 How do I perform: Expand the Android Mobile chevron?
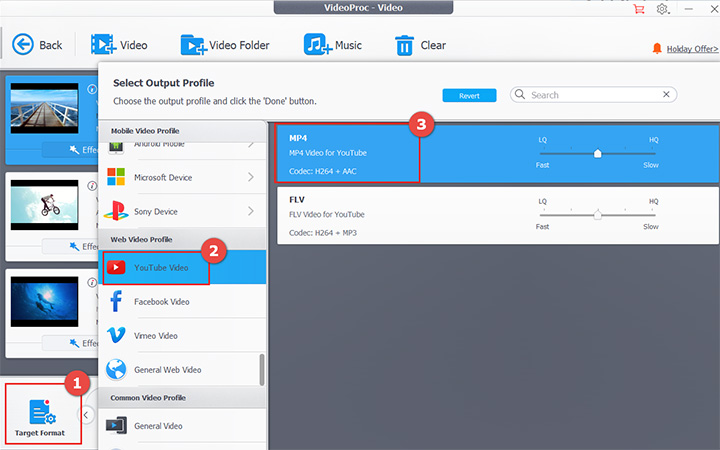pos(251,145)
